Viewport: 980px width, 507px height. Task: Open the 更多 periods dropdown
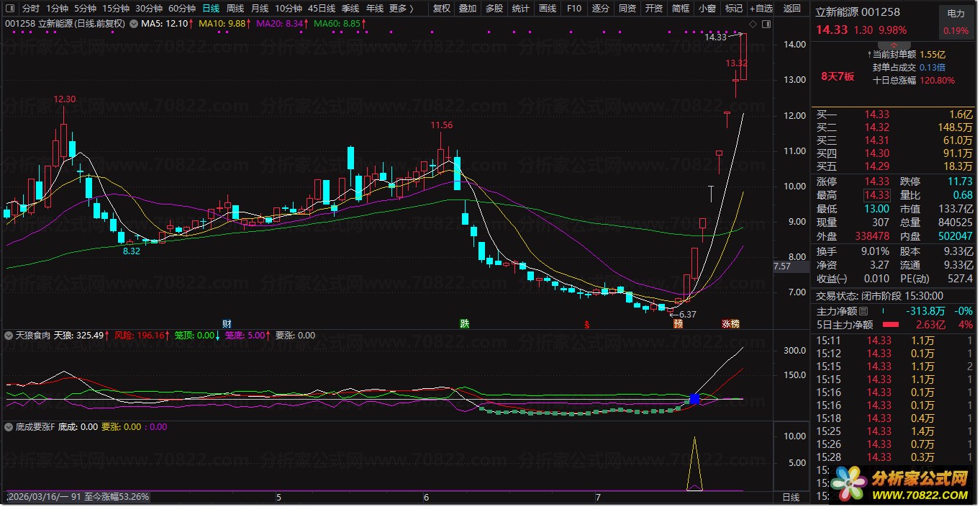pos(401,9)
